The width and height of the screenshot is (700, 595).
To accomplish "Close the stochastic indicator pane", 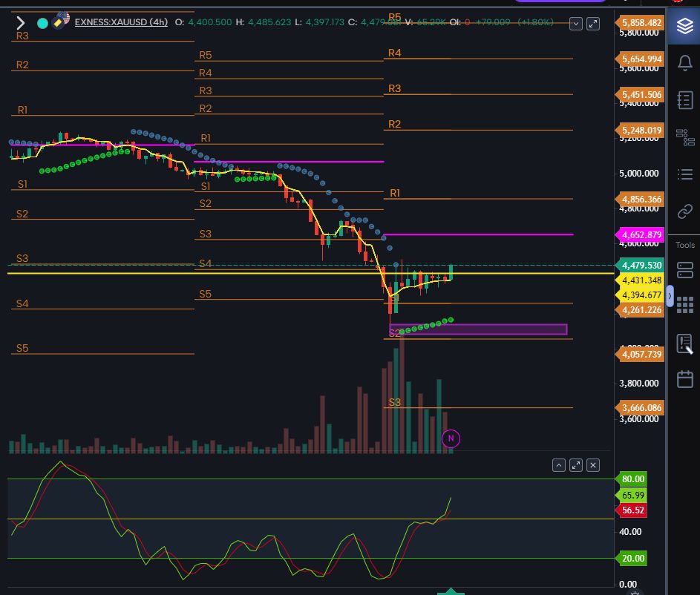I will point(593,465).
